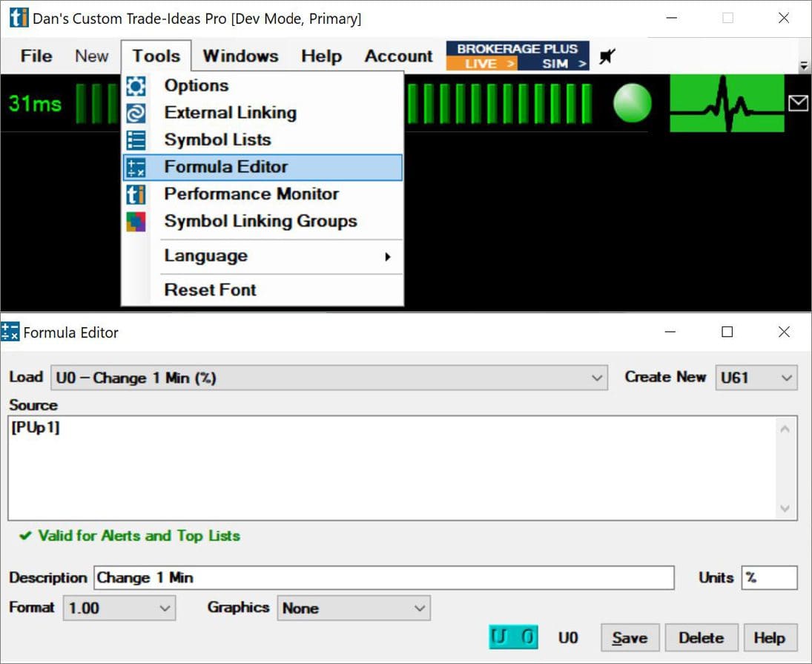Screen dimensions: 812x664
Task: Open the Account menu
Action: (398, 56)
